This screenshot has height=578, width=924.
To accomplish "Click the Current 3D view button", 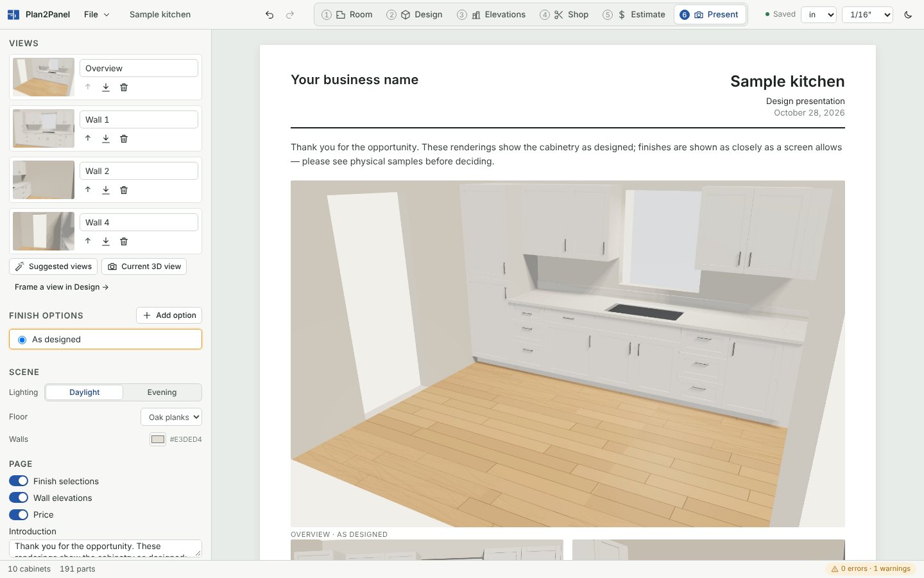I will pyautogui.click(x=144, y=267).
